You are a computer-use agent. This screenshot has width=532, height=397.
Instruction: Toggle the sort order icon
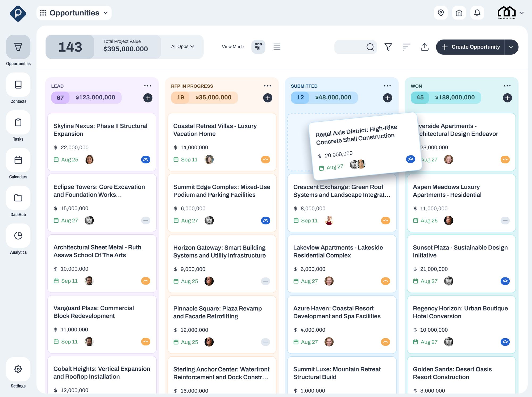click(x=406, y=47)
